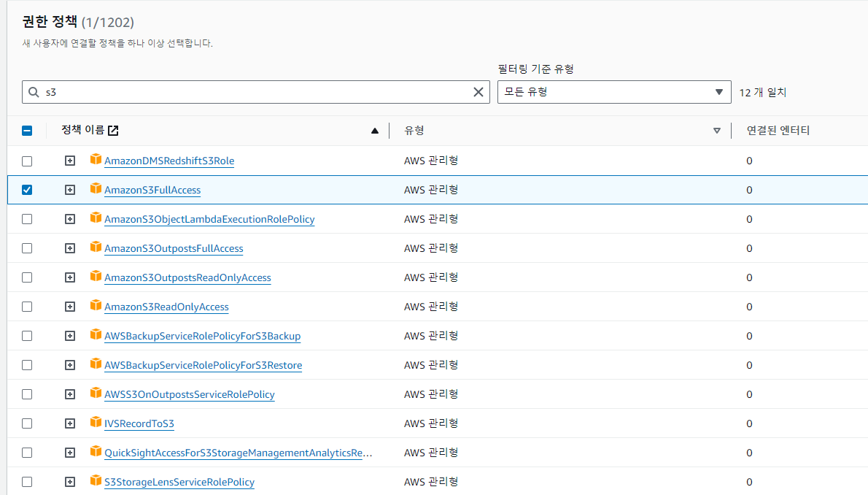Check the IVSRecordToS3 checkbox
868x495 pixels.
point(27,423)
